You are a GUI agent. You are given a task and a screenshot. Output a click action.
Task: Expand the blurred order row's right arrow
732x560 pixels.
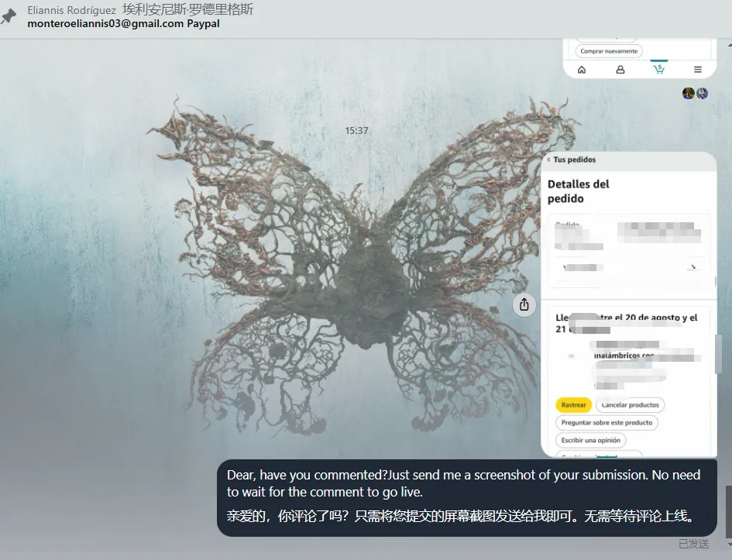(693, 267)
